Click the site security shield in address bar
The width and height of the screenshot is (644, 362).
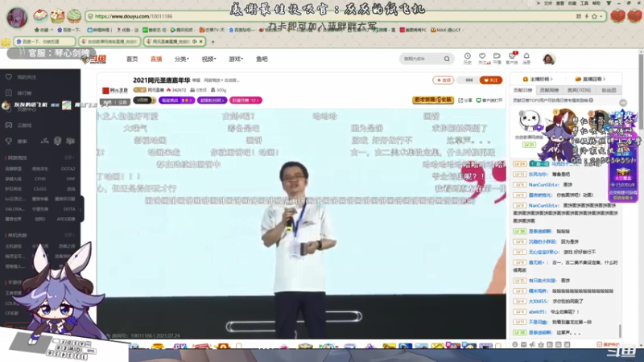(x=90, y=16)
